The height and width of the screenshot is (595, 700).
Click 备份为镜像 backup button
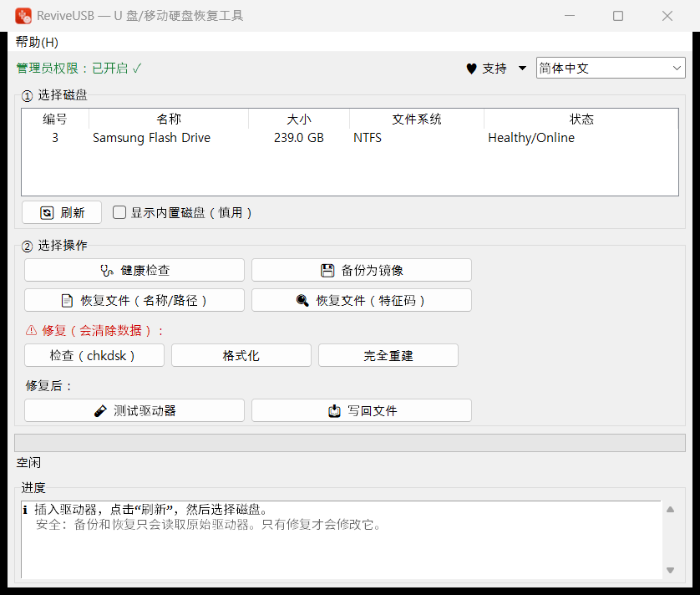click(362, 270)
